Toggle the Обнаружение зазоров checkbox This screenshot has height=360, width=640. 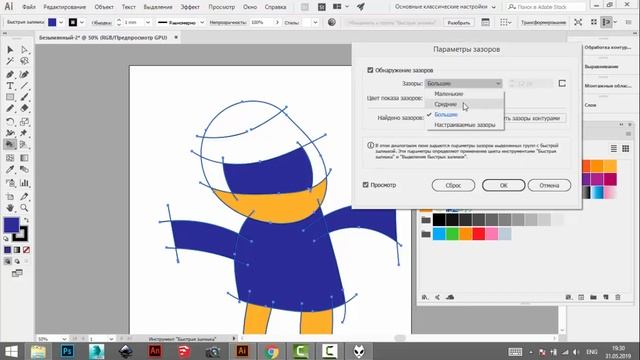click(x=370, y=70)
